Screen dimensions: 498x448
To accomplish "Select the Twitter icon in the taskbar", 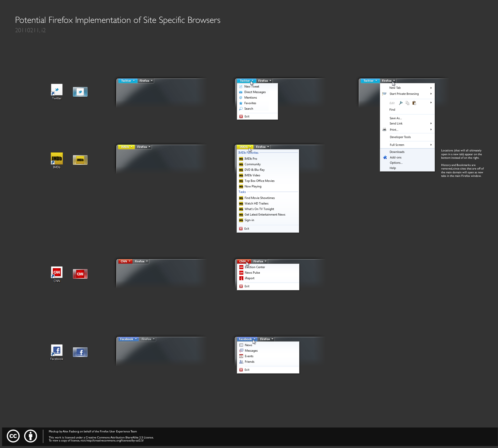I will (x=80, y=92).
